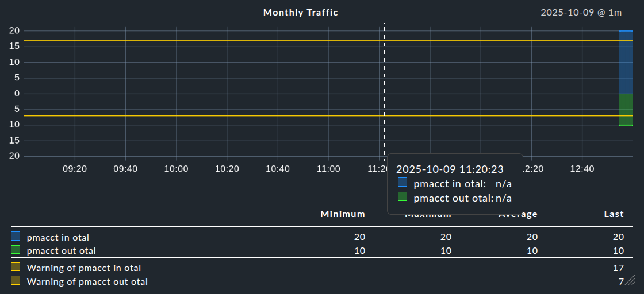Click the blue swatch beside legend 'pmacct in otal'
The width and height of the screenshot is (644, 294).
tap(16, 237)
